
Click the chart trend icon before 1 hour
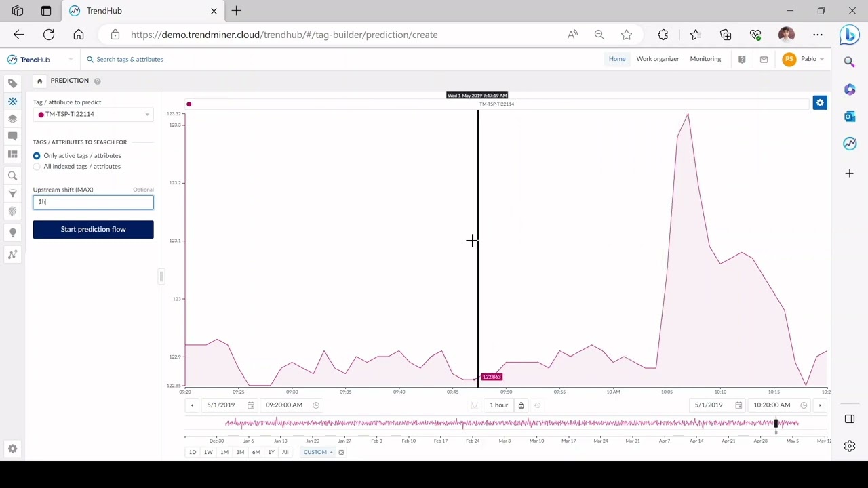[475, 405]
